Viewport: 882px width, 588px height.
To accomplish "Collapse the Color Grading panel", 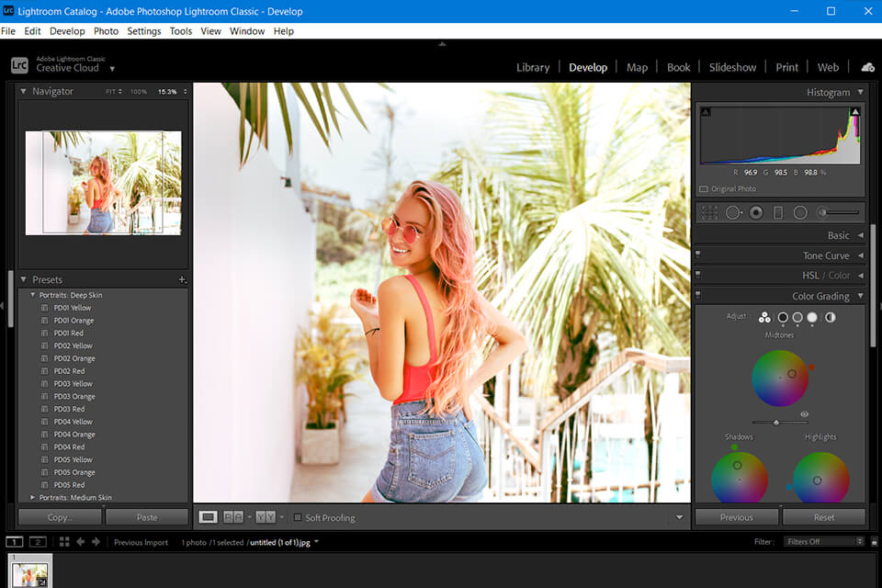I will coord(860,296).
